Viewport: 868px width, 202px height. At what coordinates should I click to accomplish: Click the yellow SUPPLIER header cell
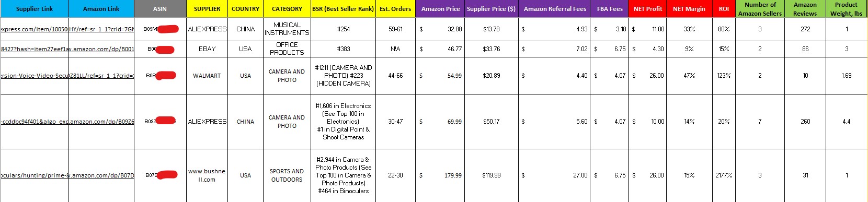207,9
